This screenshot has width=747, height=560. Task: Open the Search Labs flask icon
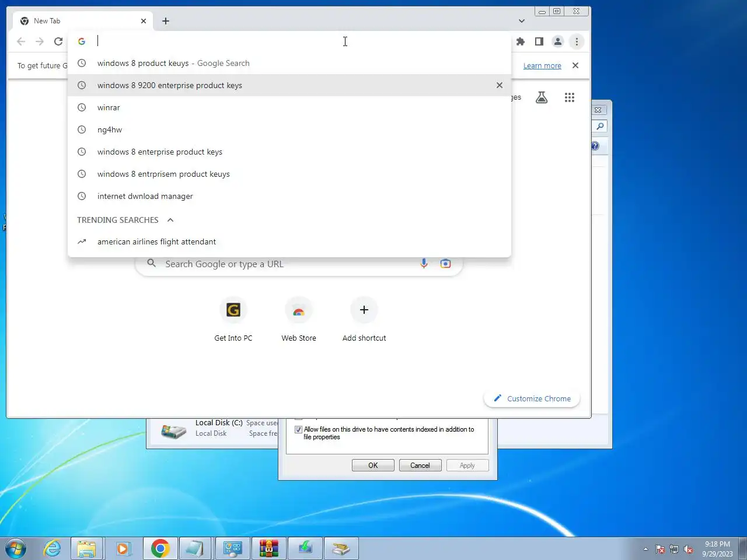542,97
